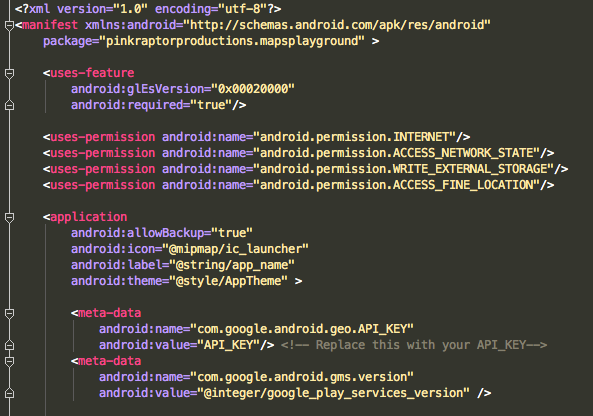This screenshot has height=416, width=593.
Task: Place cursor on xml version declaration
Action: click(148, 9)
